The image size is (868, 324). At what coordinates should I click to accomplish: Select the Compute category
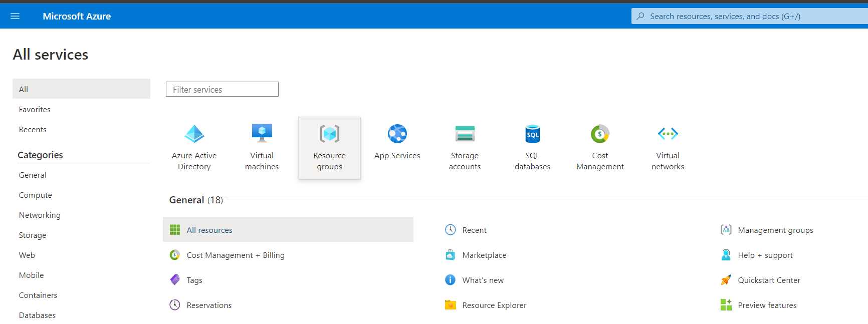tap(35, 195)
